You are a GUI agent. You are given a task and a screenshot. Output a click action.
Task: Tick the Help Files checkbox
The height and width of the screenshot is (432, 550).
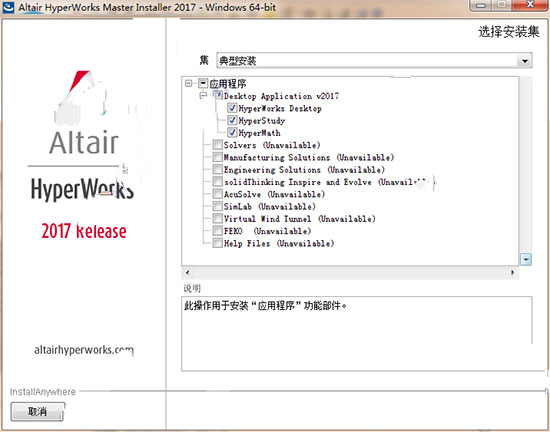point(217,243)
